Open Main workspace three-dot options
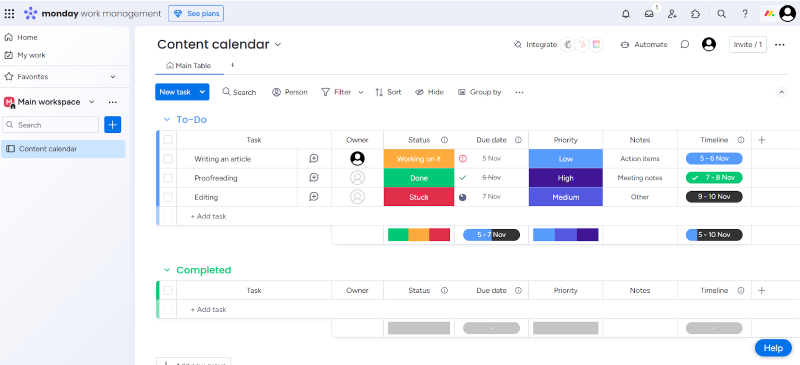Screen dimensions: 800x365 113,102
